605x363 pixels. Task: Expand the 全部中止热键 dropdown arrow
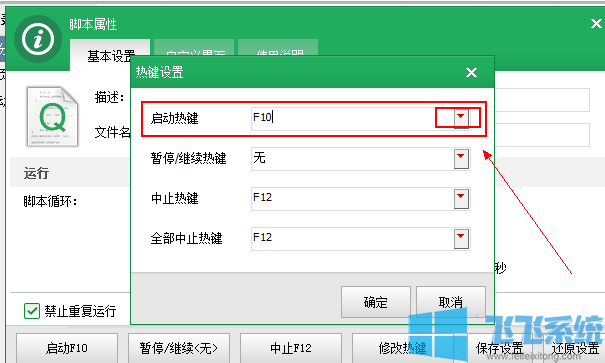[461, 239]
